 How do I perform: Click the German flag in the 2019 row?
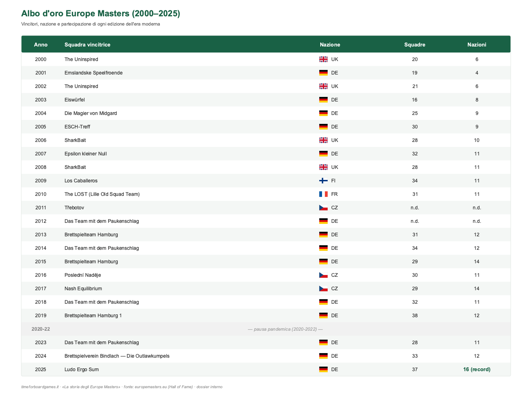pos(323,315)
